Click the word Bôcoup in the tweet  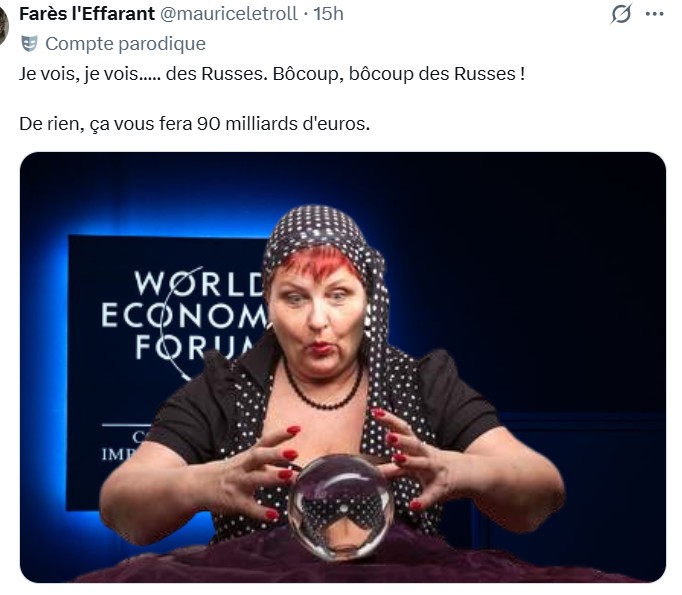305,74
